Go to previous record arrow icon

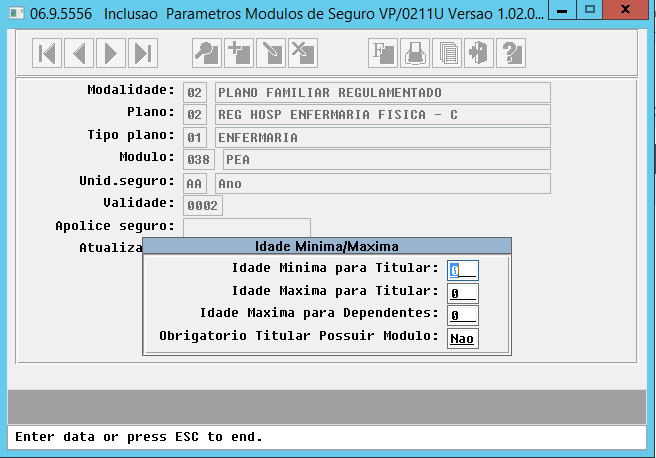[79, 53]
